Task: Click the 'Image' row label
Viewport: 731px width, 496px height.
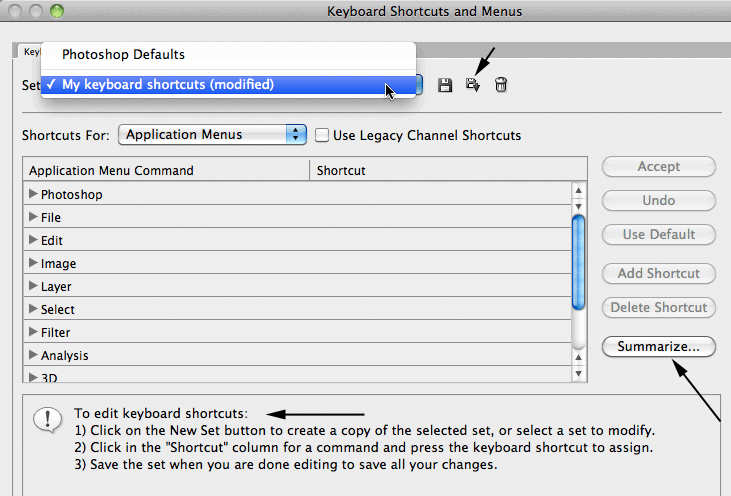Action: click(x=58, y=264)
